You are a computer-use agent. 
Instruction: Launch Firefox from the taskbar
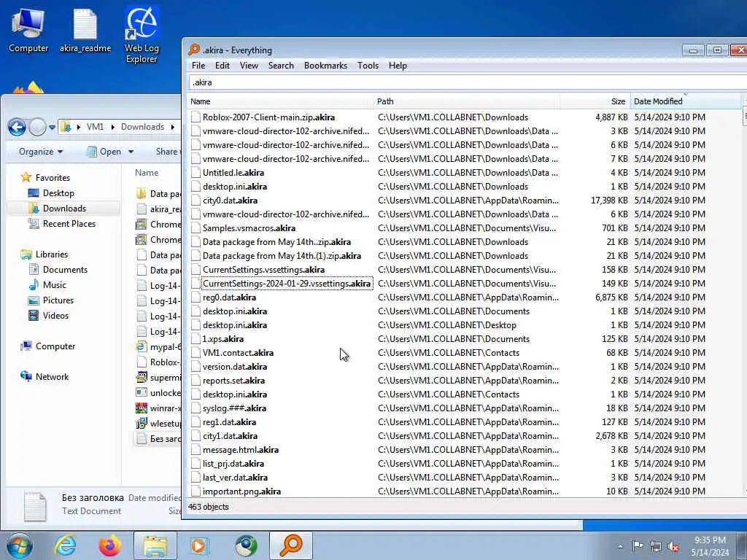(110, 545)
